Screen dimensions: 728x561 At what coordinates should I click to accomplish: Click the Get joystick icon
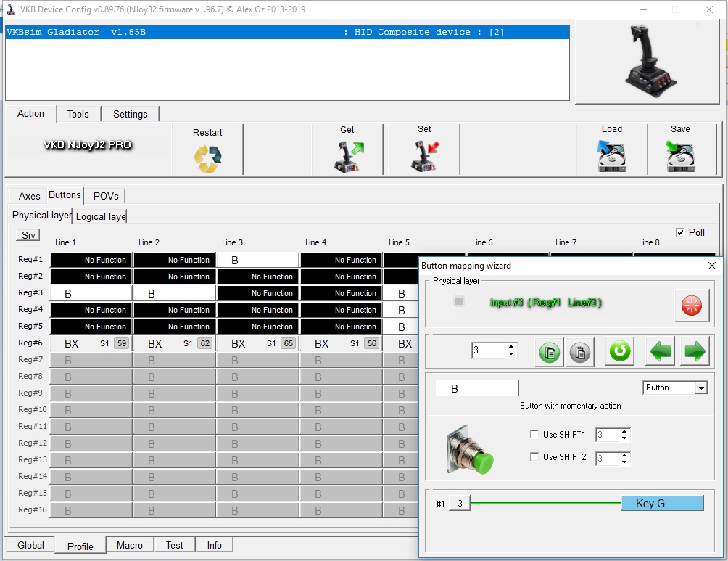(x=349, y=157)
